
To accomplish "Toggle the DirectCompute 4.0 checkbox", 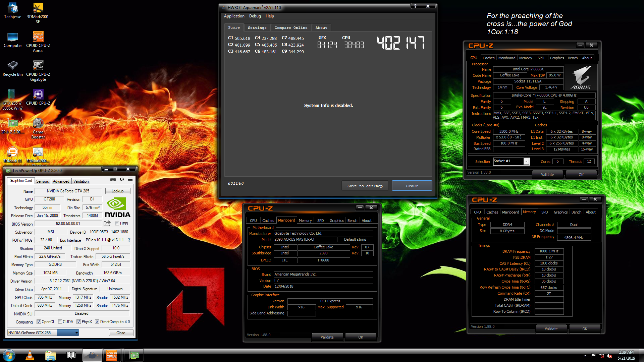I will pyautogui.click(x=97, y=322).
